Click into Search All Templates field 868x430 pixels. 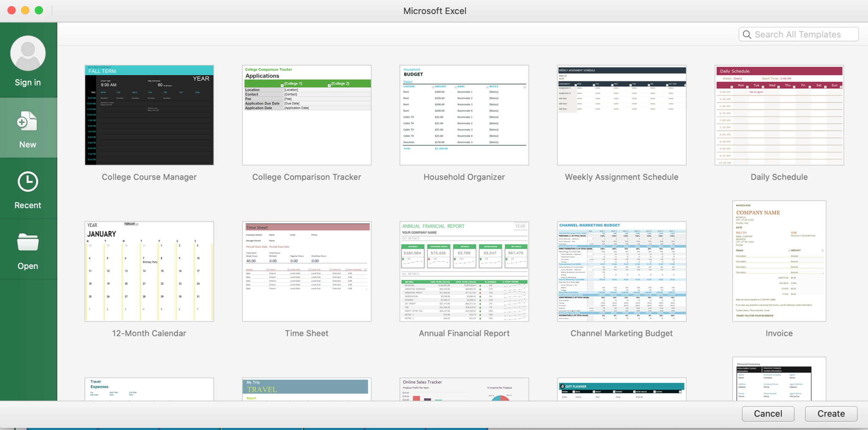click(798, 34)
